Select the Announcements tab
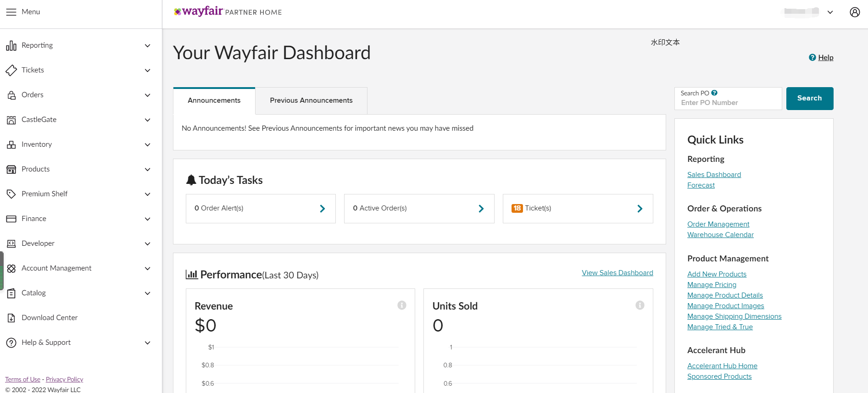Image resolution: width=868 pixels, height=393 pixels. coord(214,100)
